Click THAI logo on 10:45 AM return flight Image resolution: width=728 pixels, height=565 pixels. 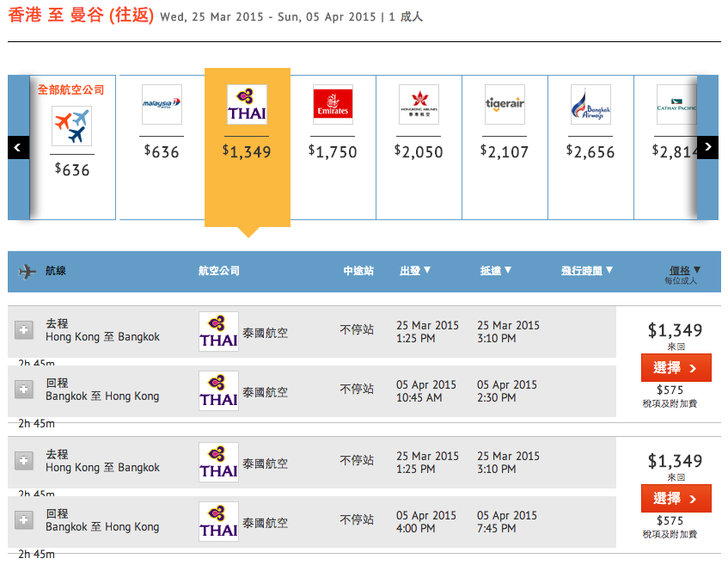(218, 390)
